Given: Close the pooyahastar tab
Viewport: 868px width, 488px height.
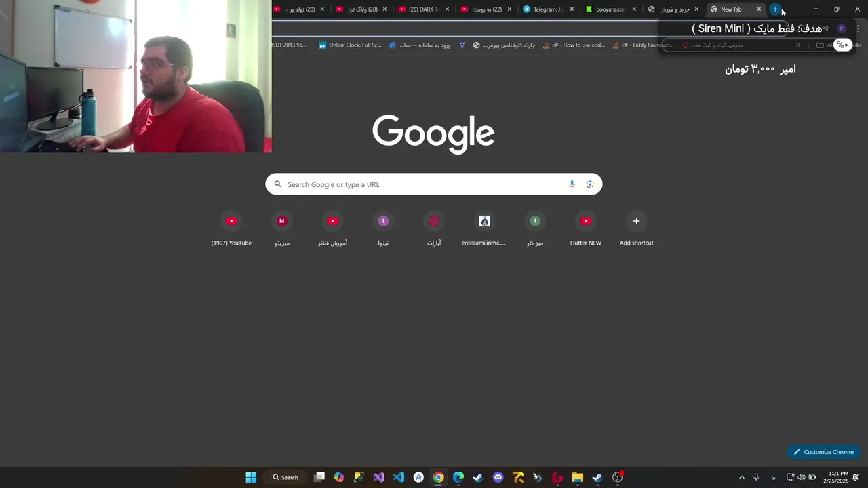Looking at the screenshot, I should (x=634, y=9).
